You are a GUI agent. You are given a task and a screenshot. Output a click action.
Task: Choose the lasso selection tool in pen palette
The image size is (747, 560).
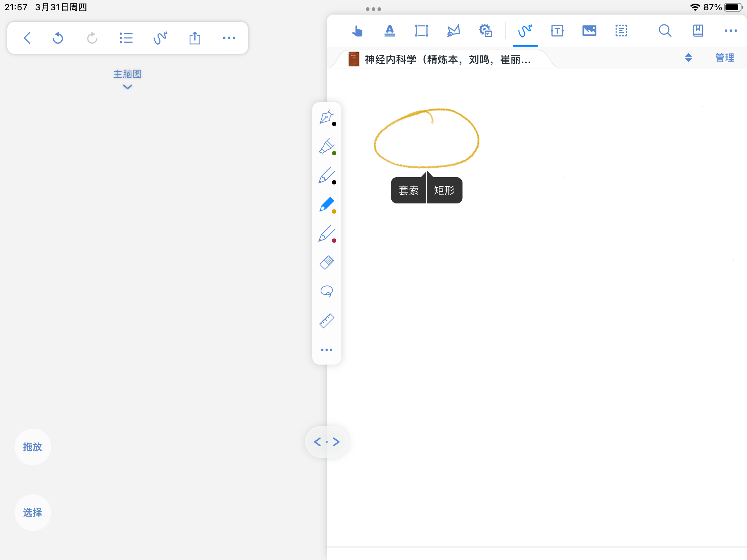pyautogui.click(x=327, y=291)
